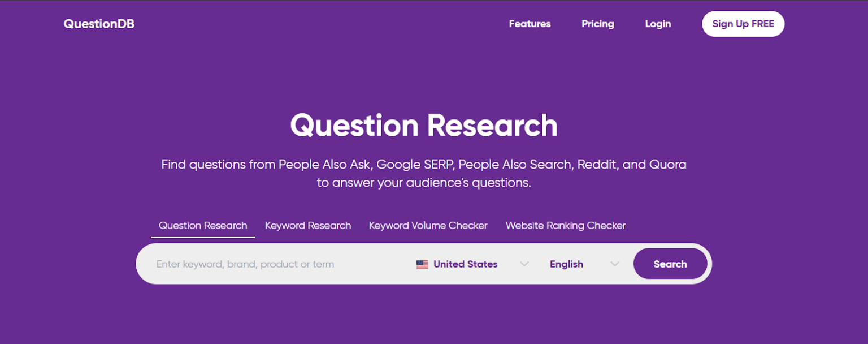Click the QuestionDB logo

coord(98,24)
